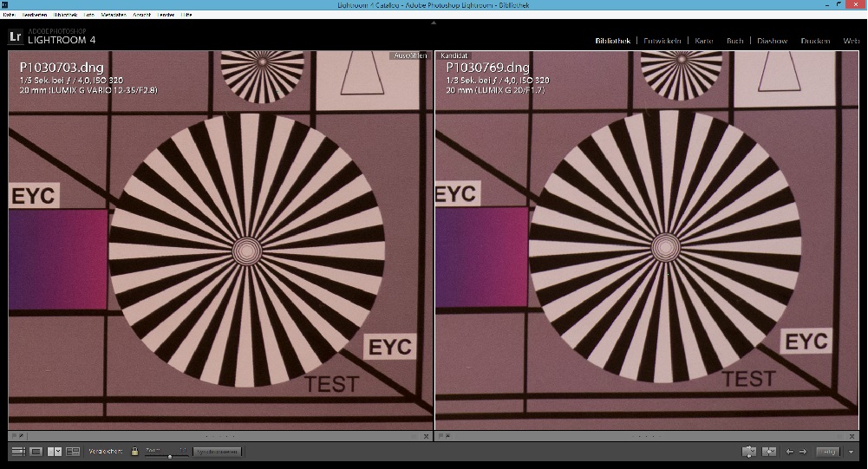The image size is (868, 469).
Task: Switch to Loupe view icon
Action: coord(36,452)
